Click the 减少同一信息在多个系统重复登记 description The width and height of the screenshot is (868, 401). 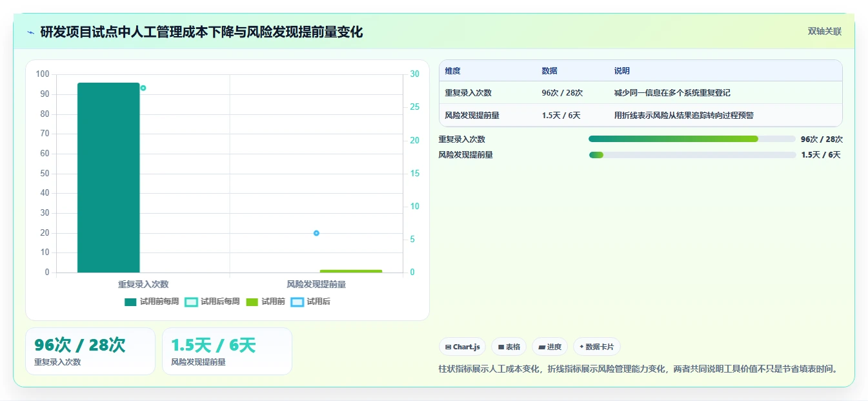(672, 93)
